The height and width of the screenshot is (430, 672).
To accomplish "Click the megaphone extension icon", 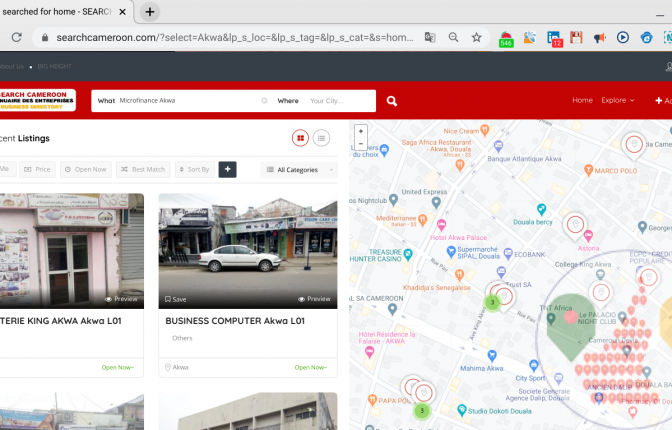I will point(600,38).
